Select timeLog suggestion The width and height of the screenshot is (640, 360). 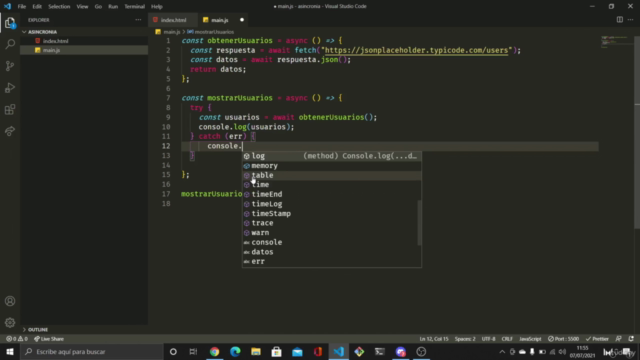tap(331, 204)
